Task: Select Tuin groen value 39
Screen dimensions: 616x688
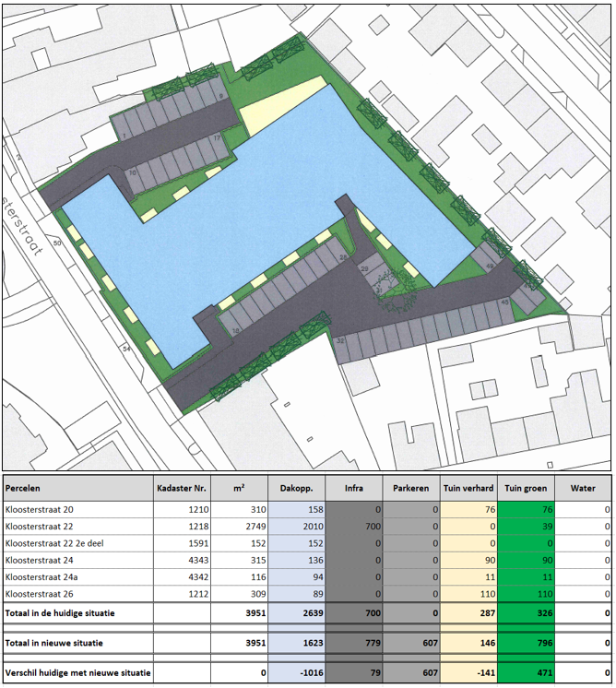Action: (547, 527)
